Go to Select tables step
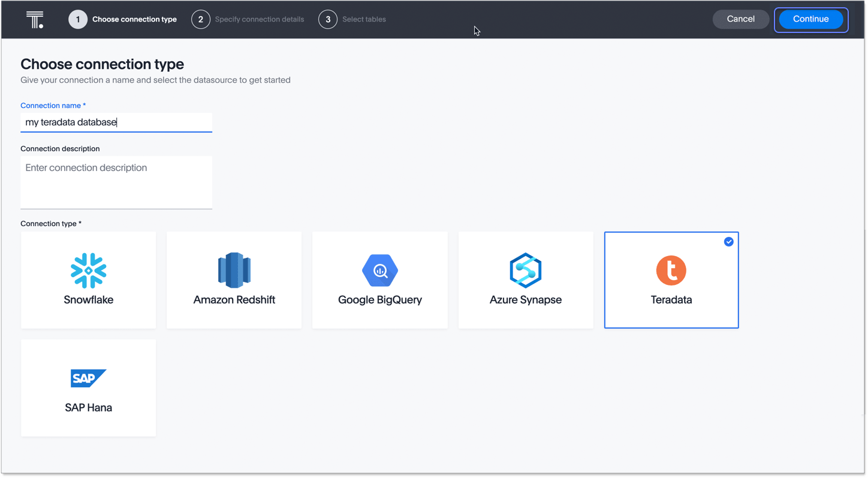The height and width of the screenshot is (478, 868). (364, 19)
